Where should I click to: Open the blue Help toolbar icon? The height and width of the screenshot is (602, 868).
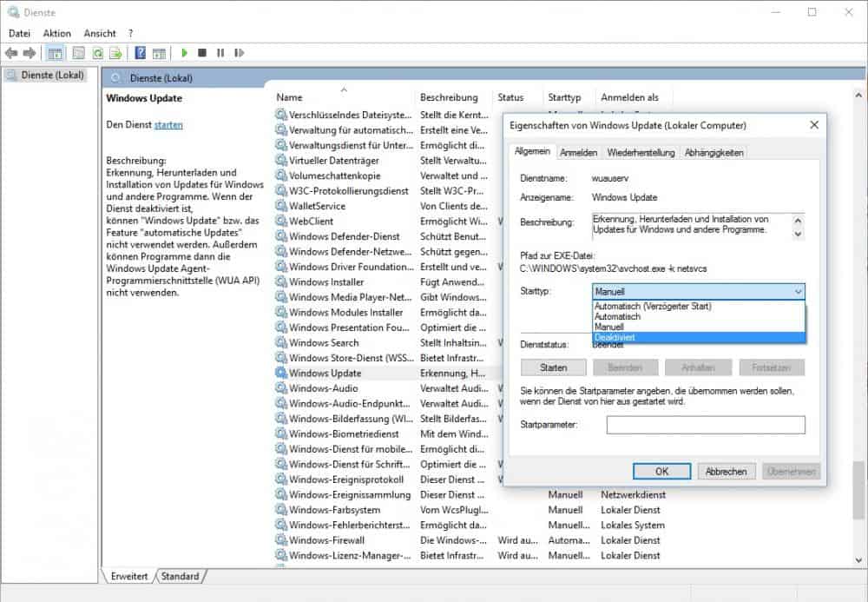[x=141, y=53]
